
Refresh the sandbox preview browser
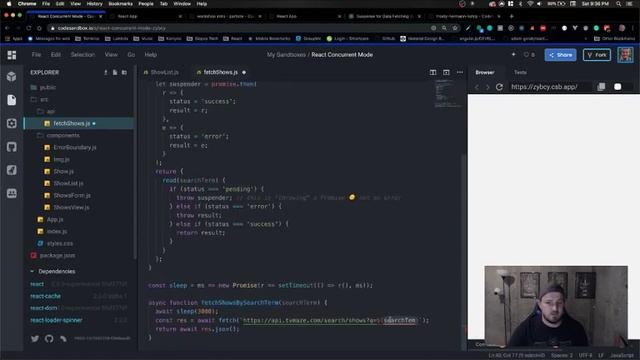pos(499,87)
